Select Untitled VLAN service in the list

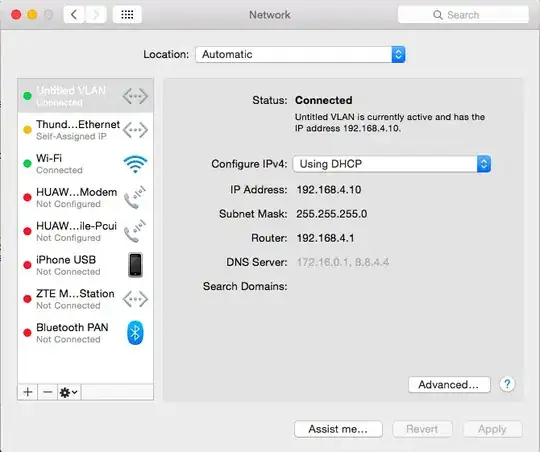(x=85, y=96)
